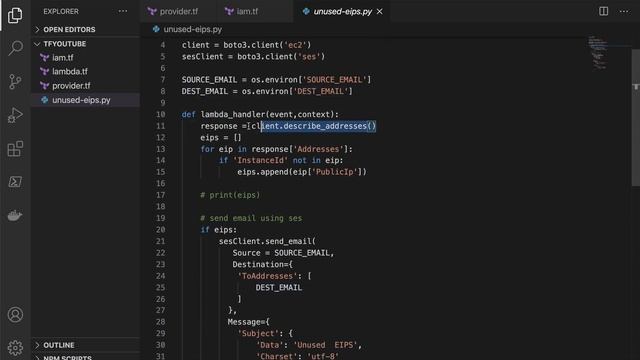Open the Search view icon
Screen dimensions: 640x360
pyautogui.click(x=15, y=48)
